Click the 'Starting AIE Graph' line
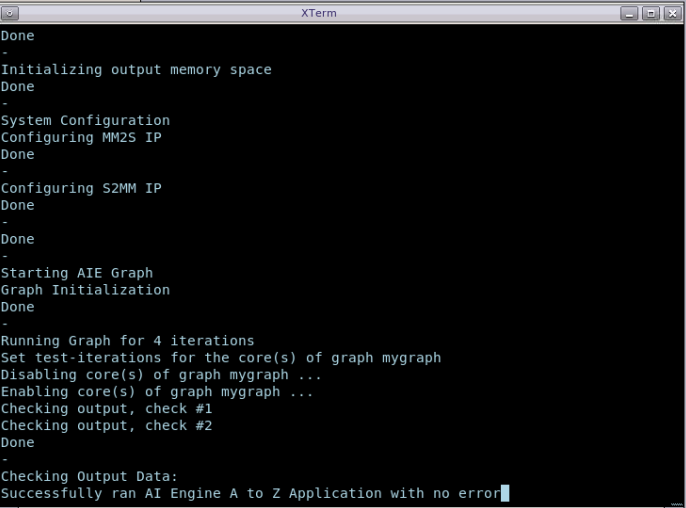Image resolution: width=686 pixels, height=508 pixels. (77, 273)
